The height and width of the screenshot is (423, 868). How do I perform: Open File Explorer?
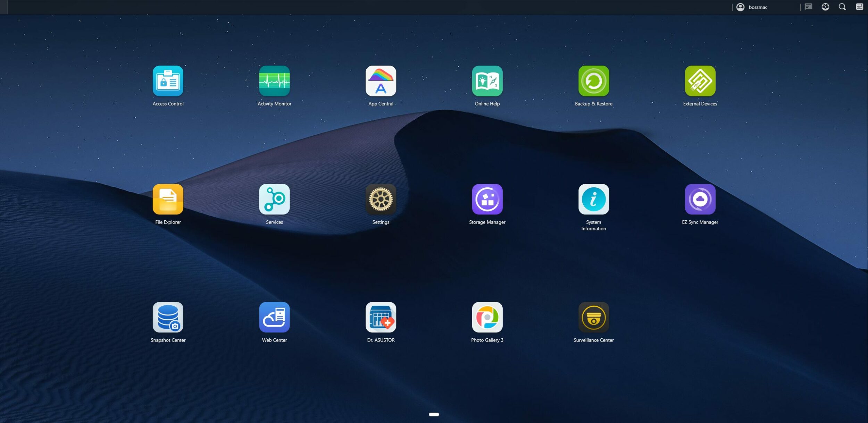[x=168, y=199]
